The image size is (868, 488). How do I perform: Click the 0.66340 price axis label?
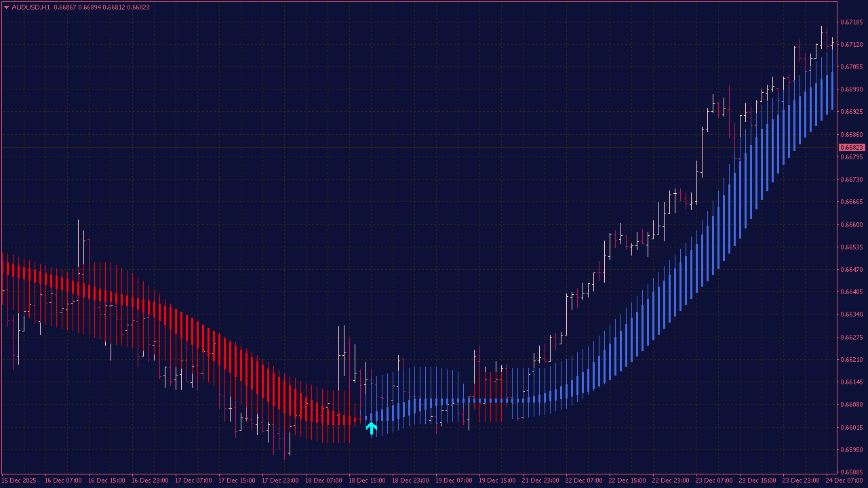click(851, 314)
